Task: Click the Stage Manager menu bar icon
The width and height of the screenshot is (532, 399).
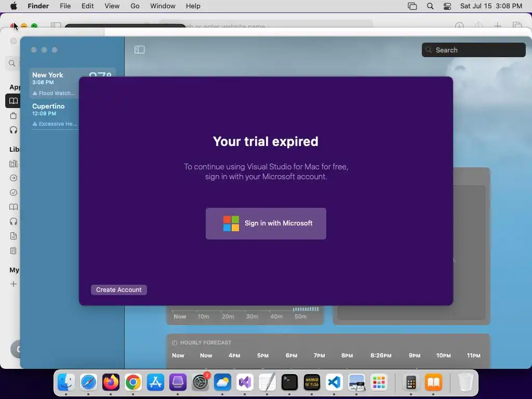Action: point(412,6)
